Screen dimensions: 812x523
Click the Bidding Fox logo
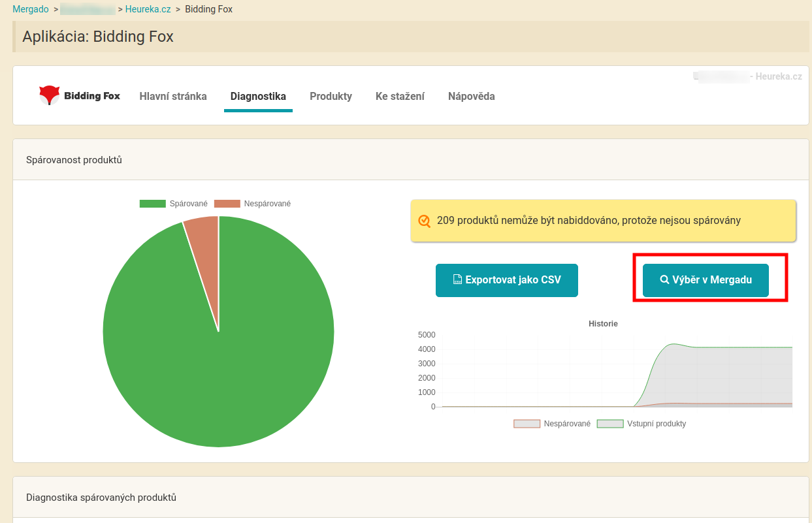(x=80, y=96)
